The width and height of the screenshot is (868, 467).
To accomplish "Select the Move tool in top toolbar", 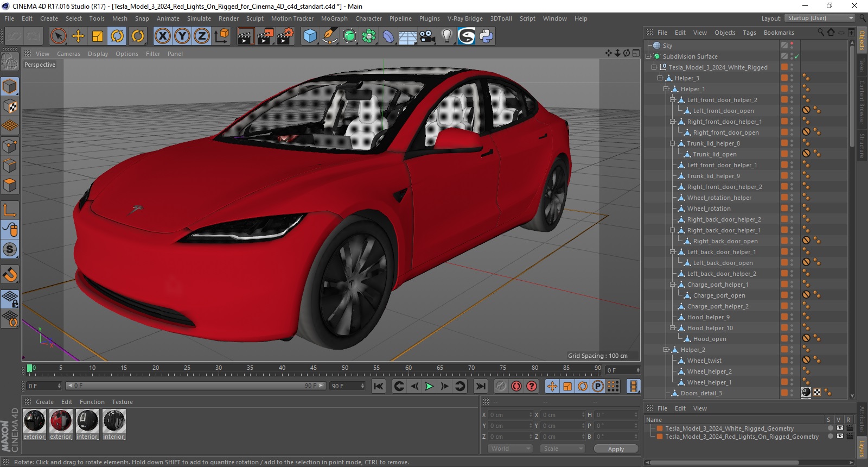I will [78, 36].
